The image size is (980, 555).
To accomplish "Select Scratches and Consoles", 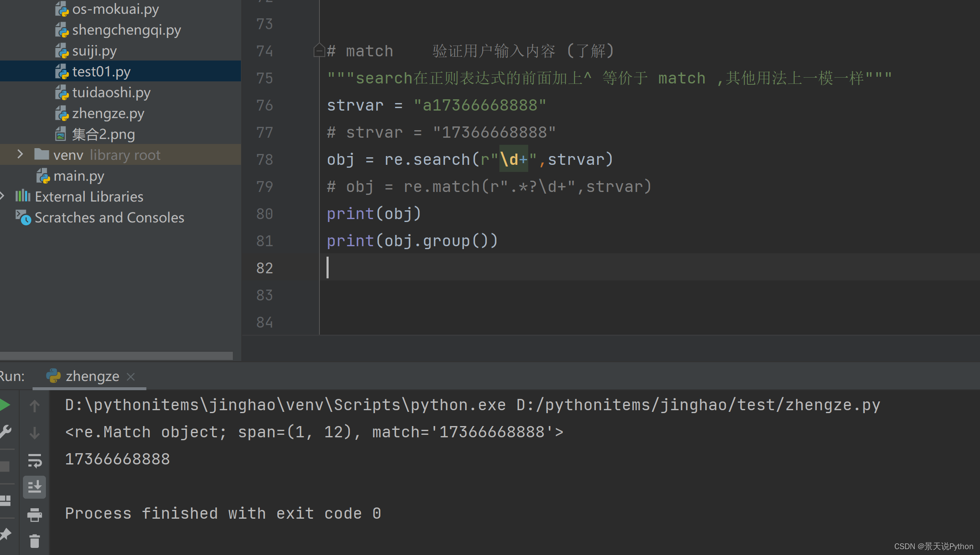I will click(109, 217).
